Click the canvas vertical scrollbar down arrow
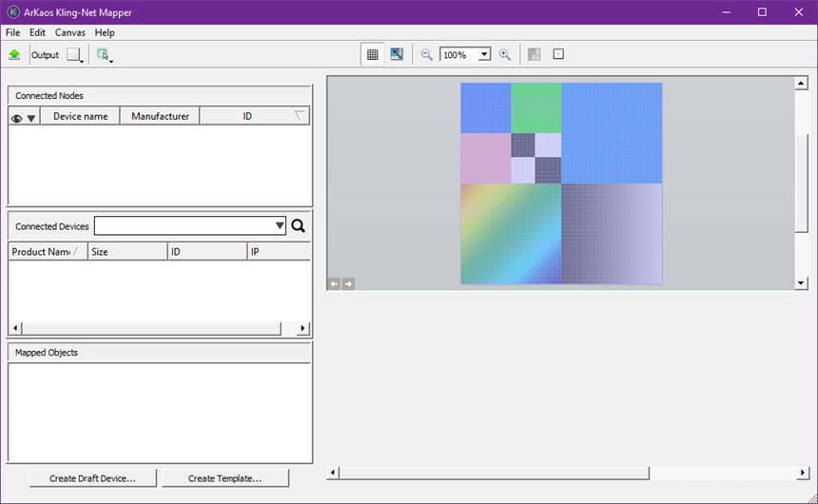 801,282
